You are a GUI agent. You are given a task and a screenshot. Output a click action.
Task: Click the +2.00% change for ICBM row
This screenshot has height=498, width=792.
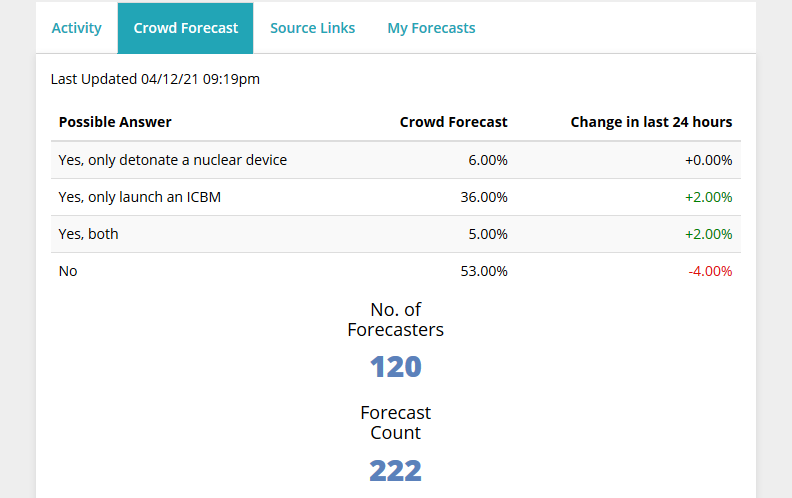pyautogui.click(x=708, y=197)
